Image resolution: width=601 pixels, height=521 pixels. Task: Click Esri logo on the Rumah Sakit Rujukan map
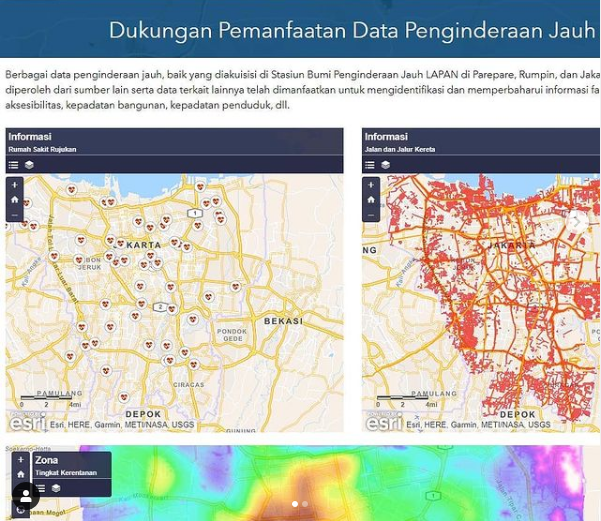pos(28,422)
